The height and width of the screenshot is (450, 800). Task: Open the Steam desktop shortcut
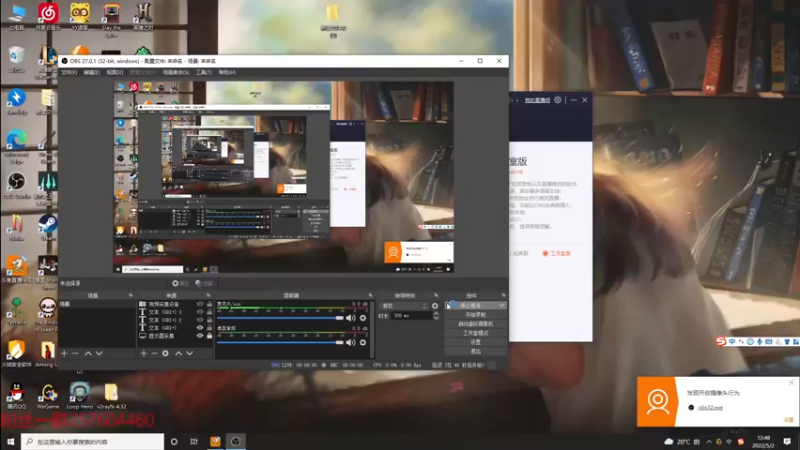pyautogui.click(x=48, y=227)
